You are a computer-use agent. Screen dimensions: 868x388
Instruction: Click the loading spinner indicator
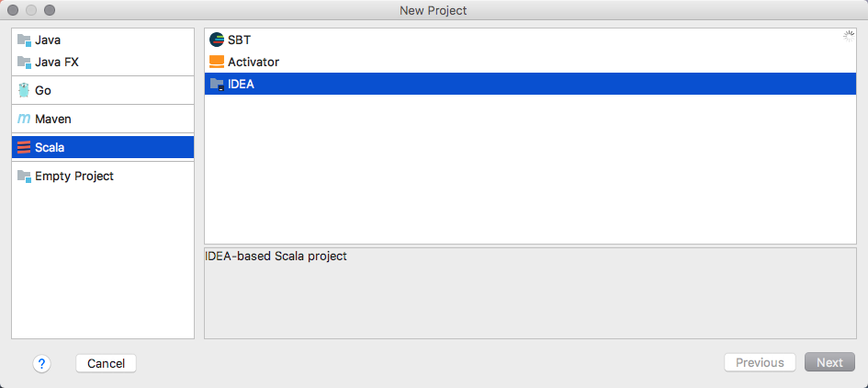coord(849,37)
